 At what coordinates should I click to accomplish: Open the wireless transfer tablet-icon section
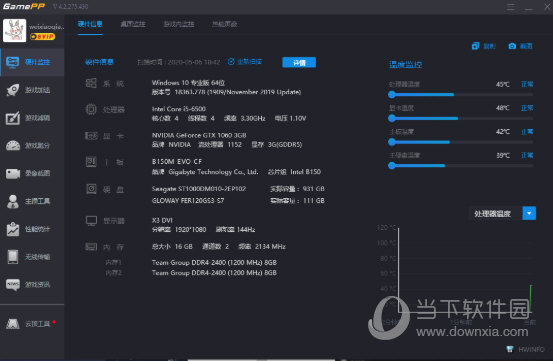pos(32,257)
